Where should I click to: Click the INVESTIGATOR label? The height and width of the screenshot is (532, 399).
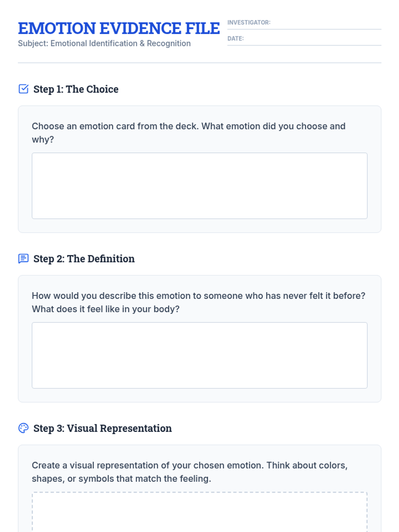coord(249,23)
